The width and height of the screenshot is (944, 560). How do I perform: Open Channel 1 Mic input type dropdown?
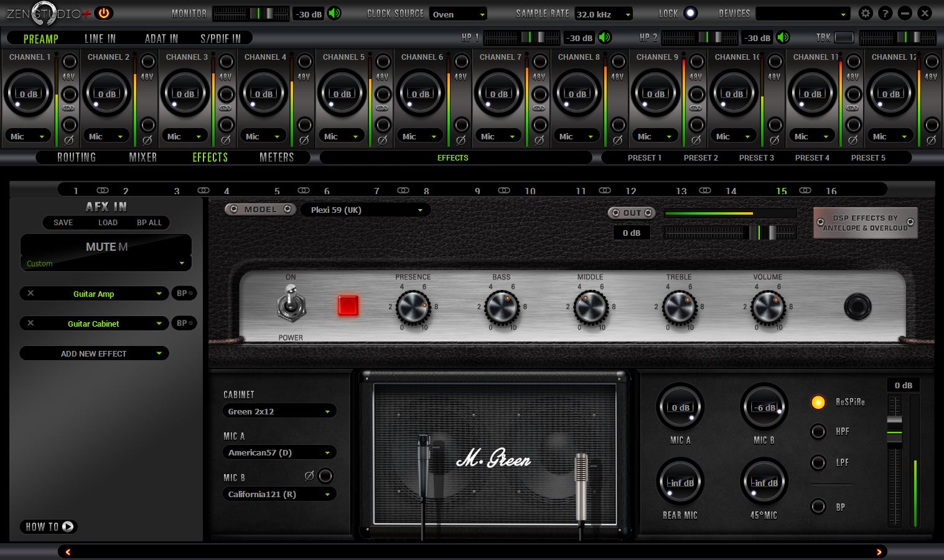(x=28, y=136)
